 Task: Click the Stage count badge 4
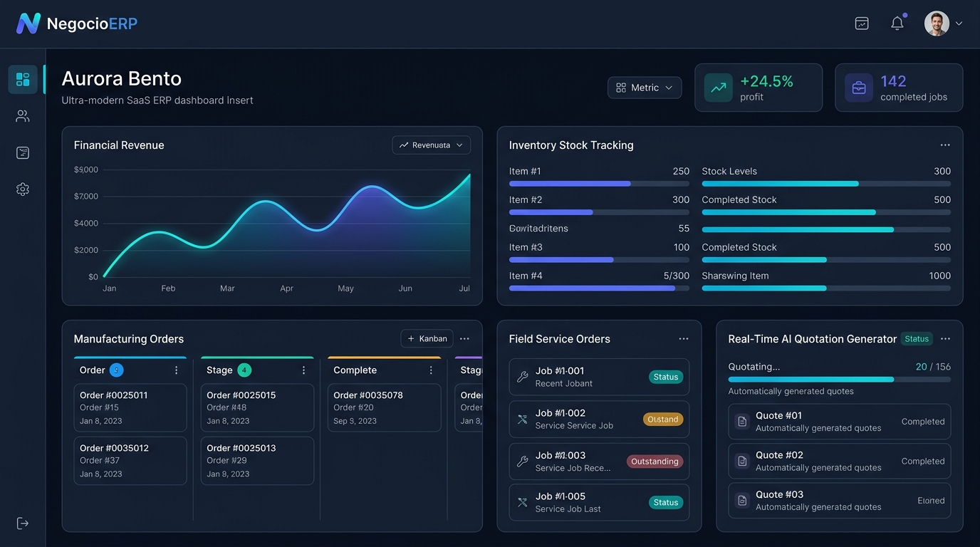(244, 370)
